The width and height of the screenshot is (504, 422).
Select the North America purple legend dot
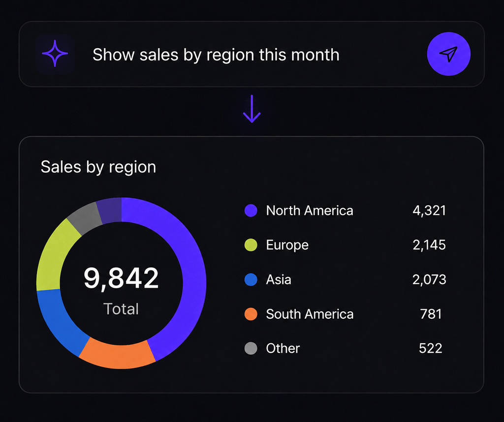click(251, 211)
